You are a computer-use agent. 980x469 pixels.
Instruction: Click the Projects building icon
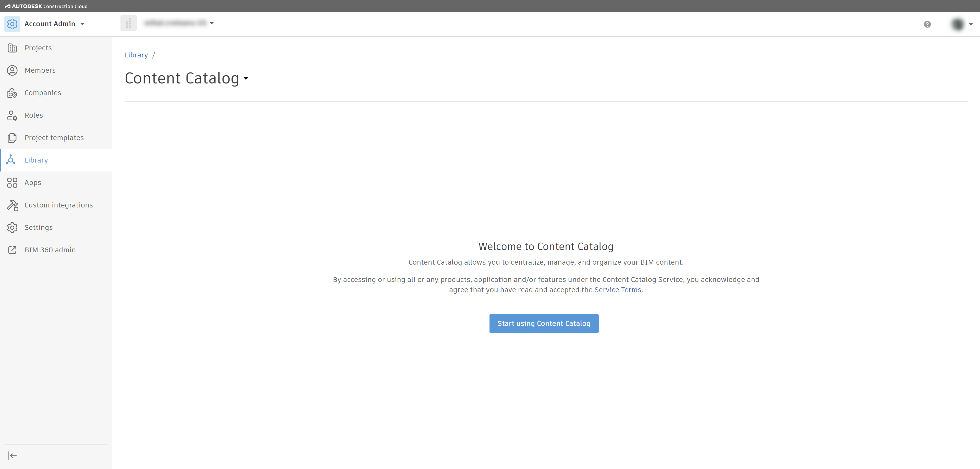coord(12,48)
